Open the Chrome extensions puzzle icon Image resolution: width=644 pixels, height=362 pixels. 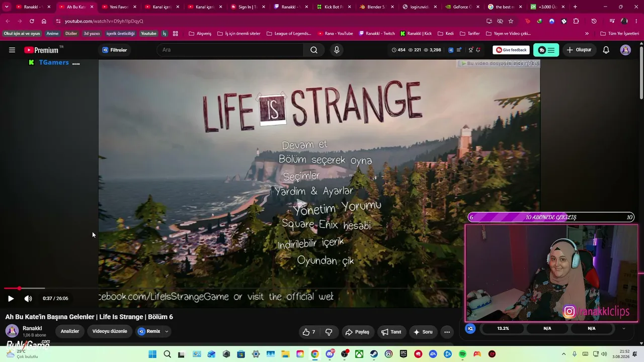[576, 21]
